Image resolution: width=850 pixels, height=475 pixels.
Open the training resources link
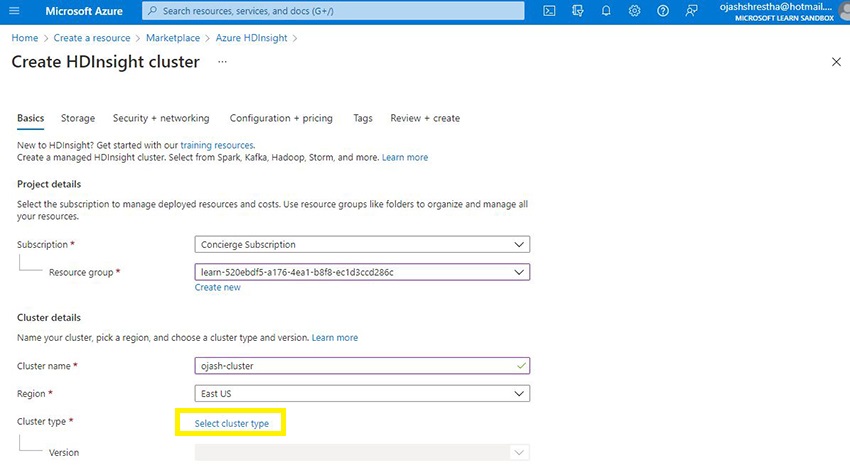tap(217, 145)
